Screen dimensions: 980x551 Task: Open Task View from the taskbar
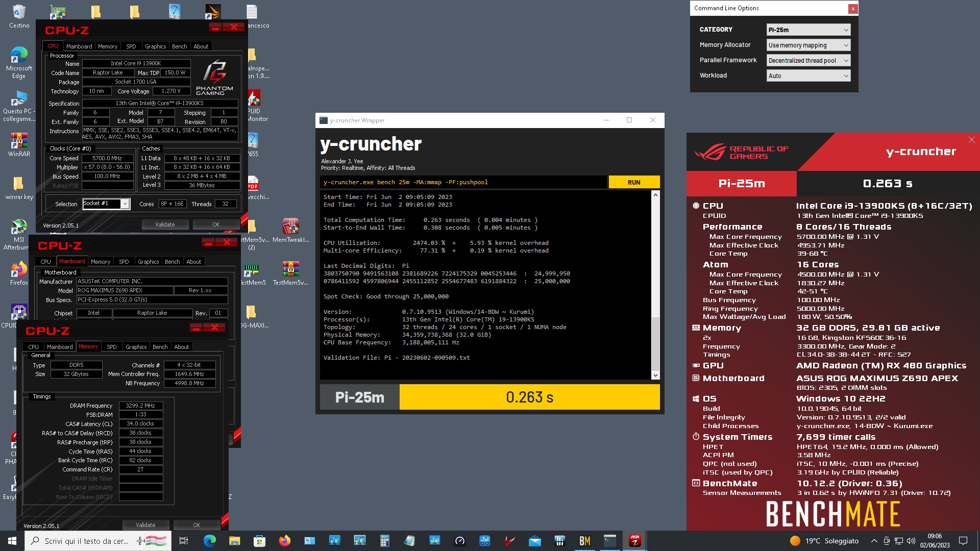(184, 541)
